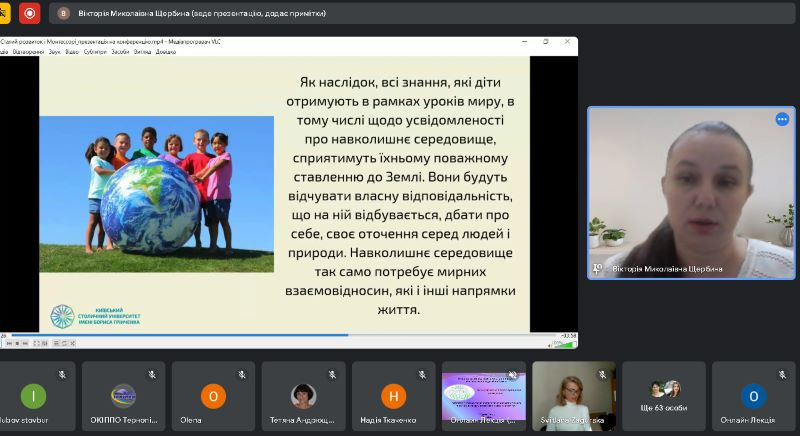Click the VLC next track button
Viewport: 800px width, 436px height.
25,343
